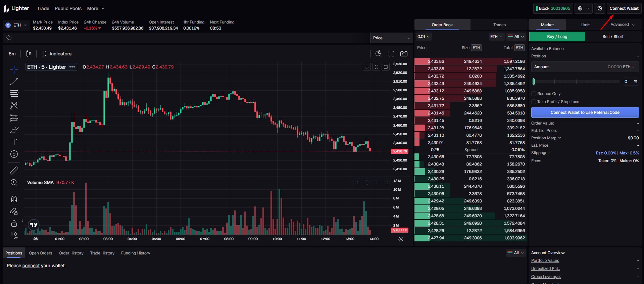Open settings gear in top bar
This screenshot has width=644, height=284.
(600, 8)
